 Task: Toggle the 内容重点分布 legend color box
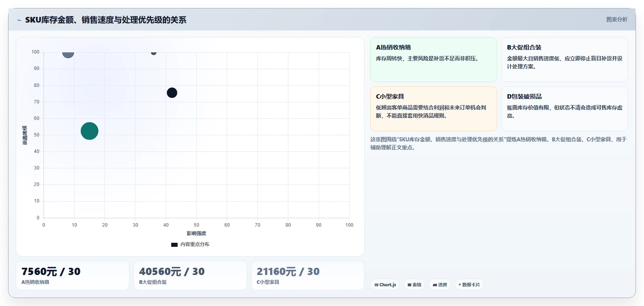click(174, 244)
